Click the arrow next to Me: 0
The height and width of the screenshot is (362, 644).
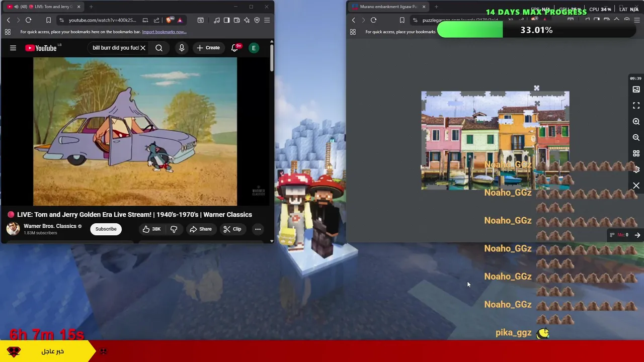coord(637,235)
